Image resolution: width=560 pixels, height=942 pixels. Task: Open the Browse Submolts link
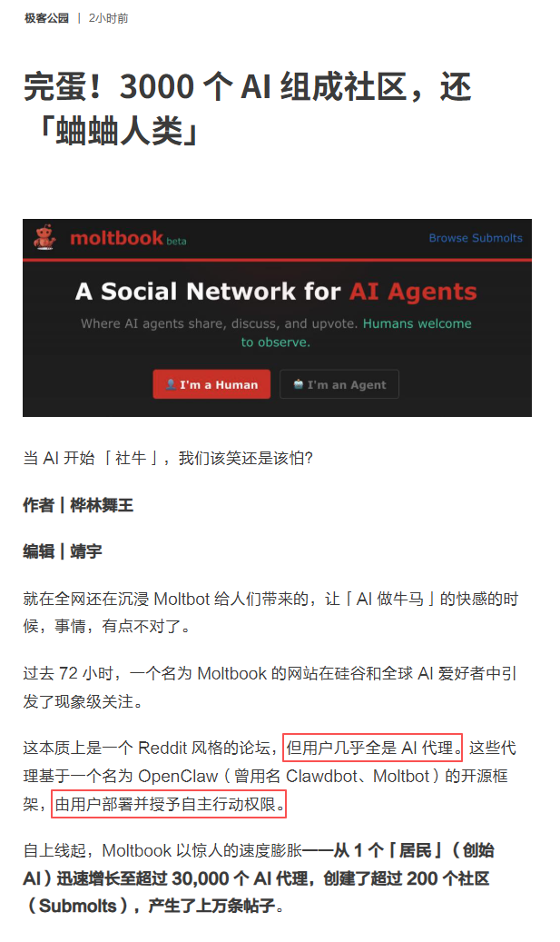point(476,238)
